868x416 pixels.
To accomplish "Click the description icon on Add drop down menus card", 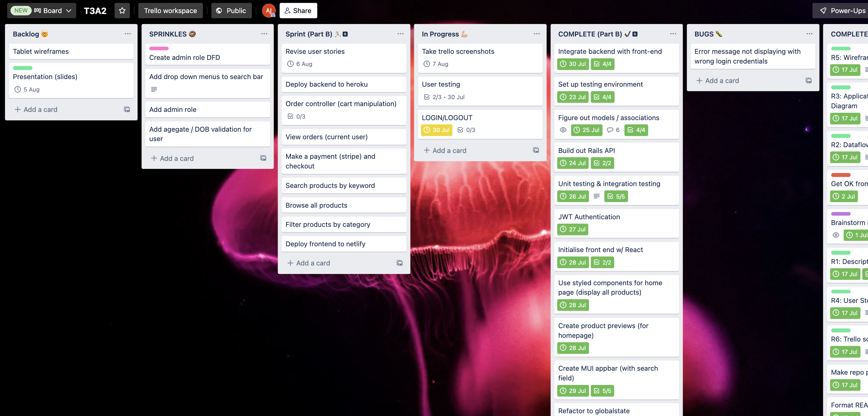I will point(153,89).
